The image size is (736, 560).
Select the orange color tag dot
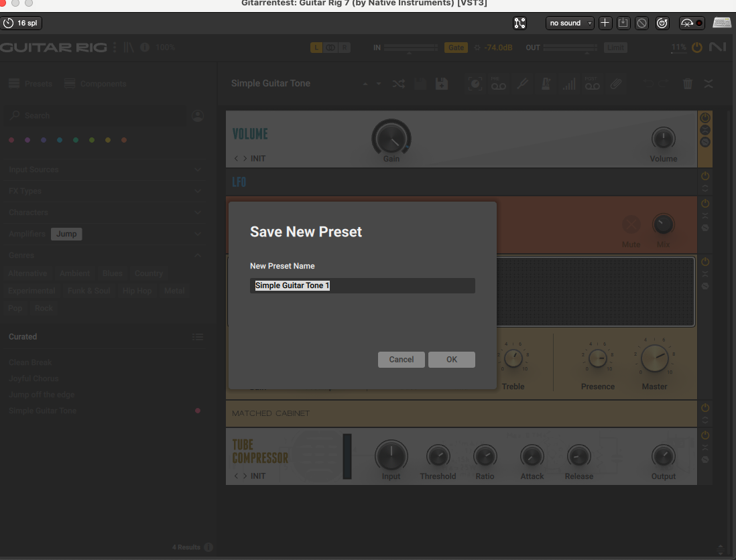pyautogui.click(x=124, y=140)
